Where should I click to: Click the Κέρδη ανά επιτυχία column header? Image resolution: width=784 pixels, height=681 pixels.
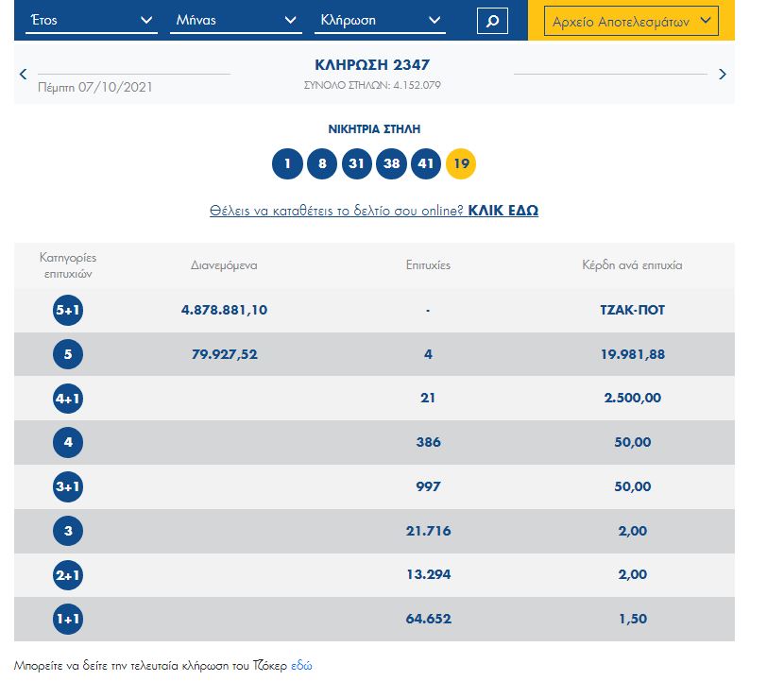(x=632, y=265)
